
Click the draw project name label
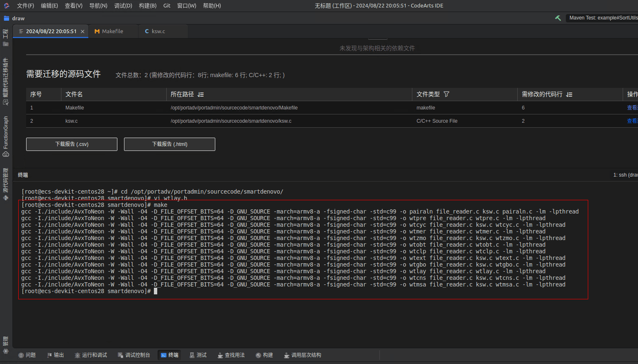coord(18,18)
